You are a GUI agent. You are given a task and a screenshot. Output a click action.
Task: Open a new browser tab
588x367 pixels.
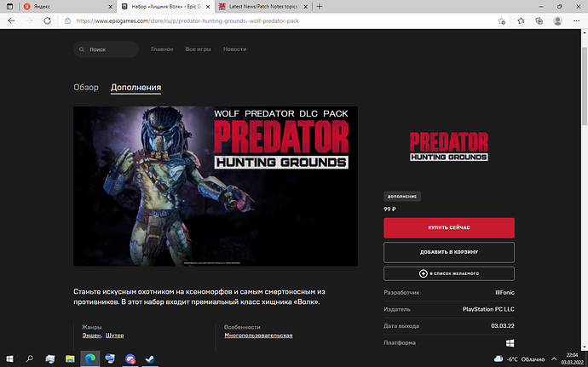click(319, 7)
